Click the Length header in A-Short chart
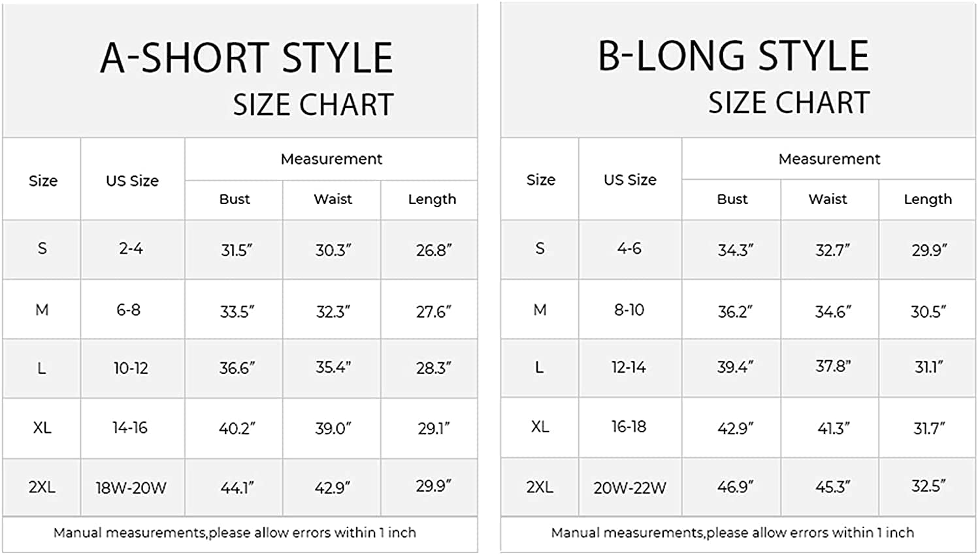Screen dimensions: 980x555 [x=432, y=199]
